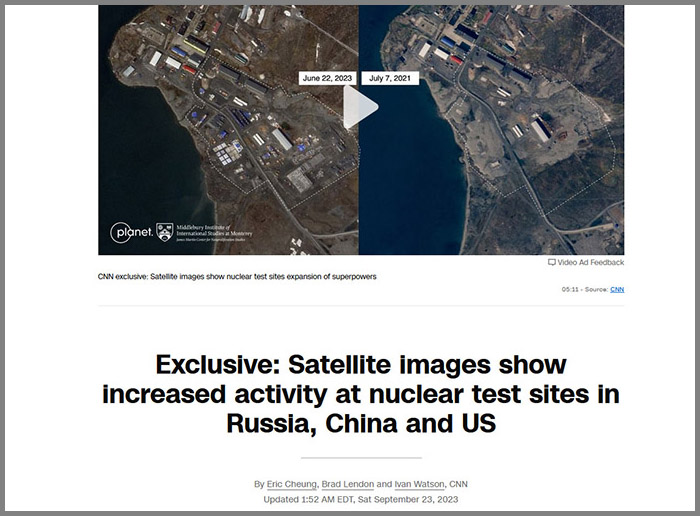
Task: Click the July 7, 2021 date label
Action: [390, 78]
